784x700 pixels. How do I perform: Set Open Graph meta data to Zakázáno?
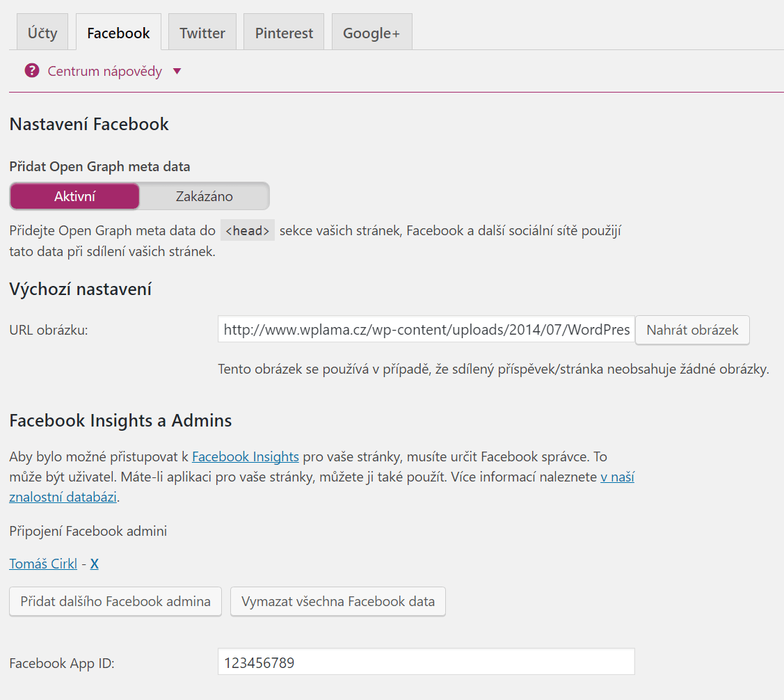tap(204, 196)
